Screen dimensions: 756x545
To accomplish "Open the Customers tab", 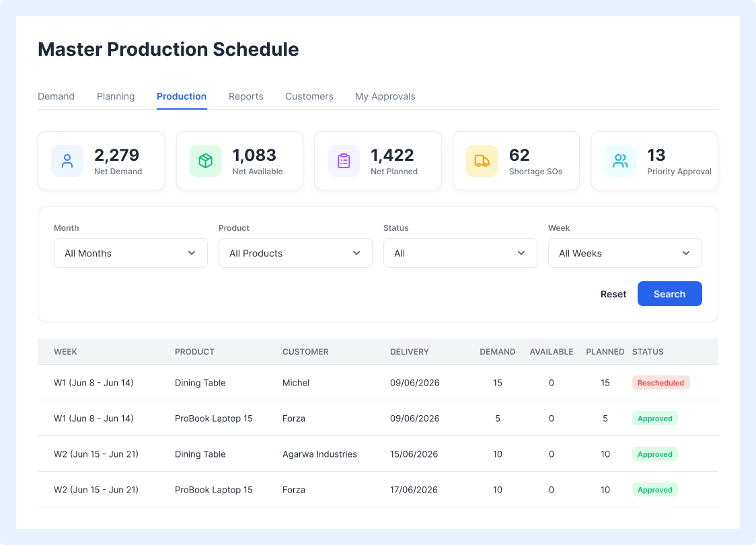I will (x=309, y=96).
